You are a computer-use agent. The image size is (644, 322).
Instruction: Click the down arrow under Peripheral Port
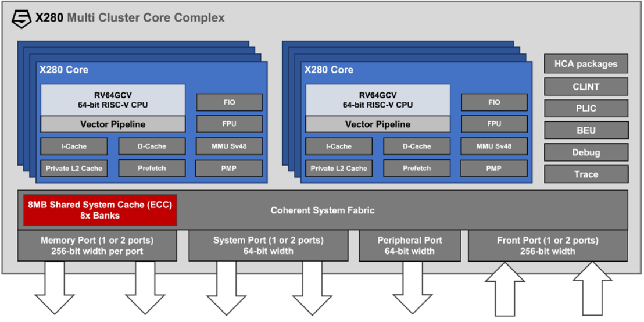412,288
